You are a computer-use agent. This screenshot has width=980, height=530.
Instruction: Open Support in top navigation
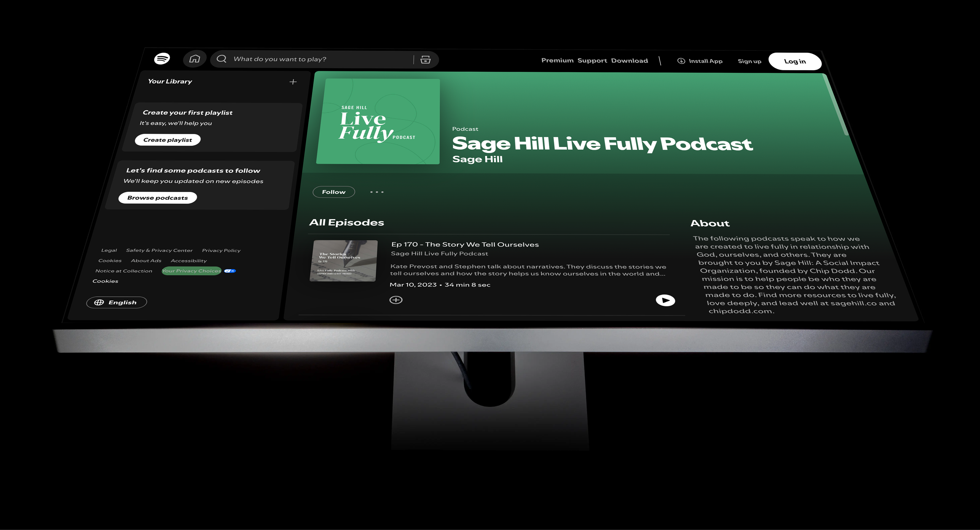[x=592, y=61]
